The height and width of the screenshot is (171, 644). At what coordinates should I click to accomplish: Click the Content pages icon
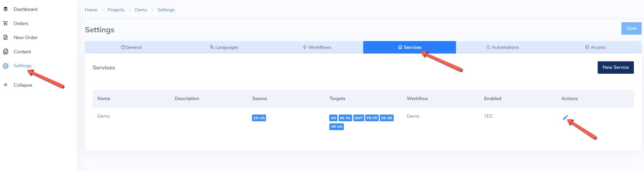point(5,51)
